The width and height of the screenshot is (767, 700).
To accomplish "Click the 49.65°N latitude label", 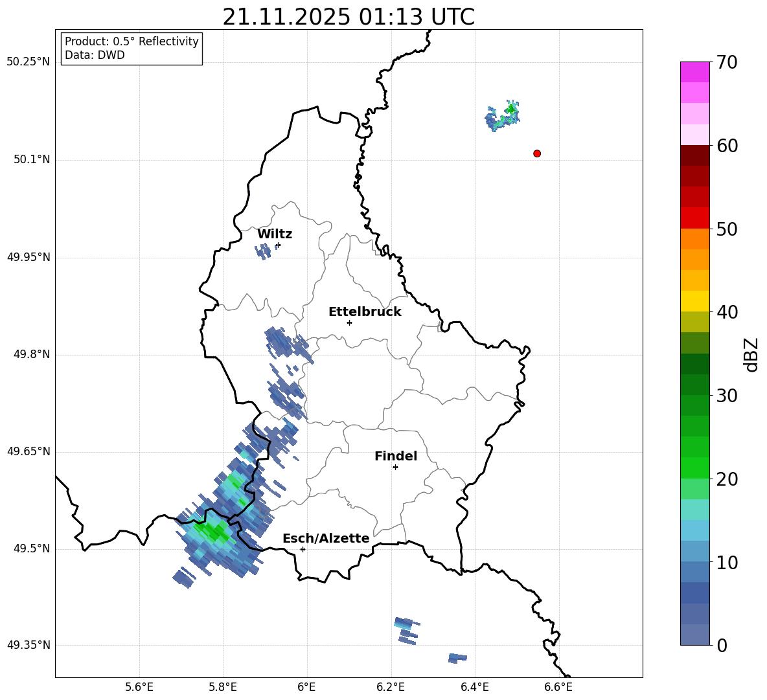I will [29, 451].
